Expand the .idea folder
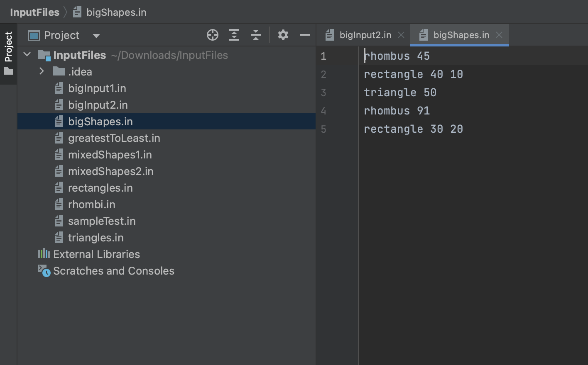588x365 pixels. click(42, 71)
